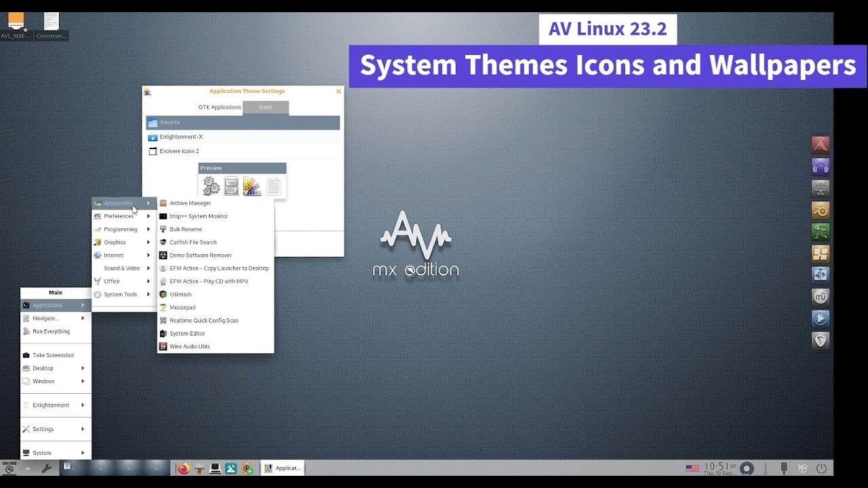Screen dimensions: 868x488
Task: Click the round mixer icon in tray
Action: pyautogui.click(x=747, y=468)
